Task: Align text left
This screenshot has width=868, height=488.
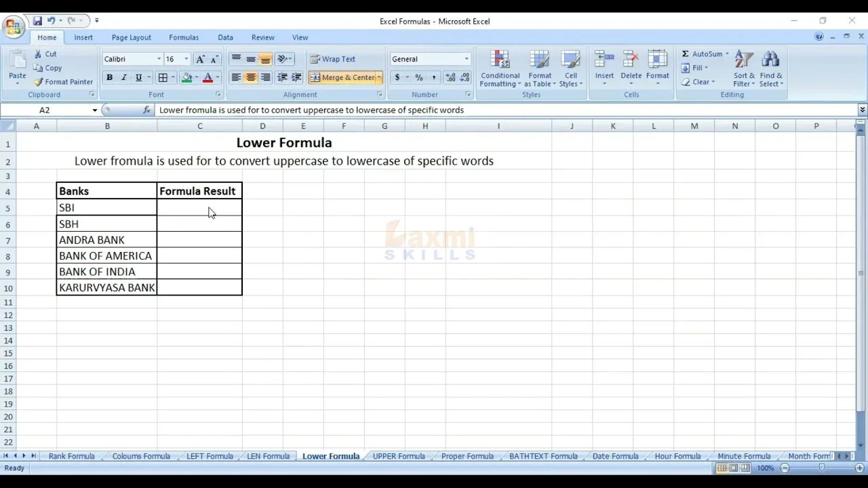Action: [x=236, y=77]
